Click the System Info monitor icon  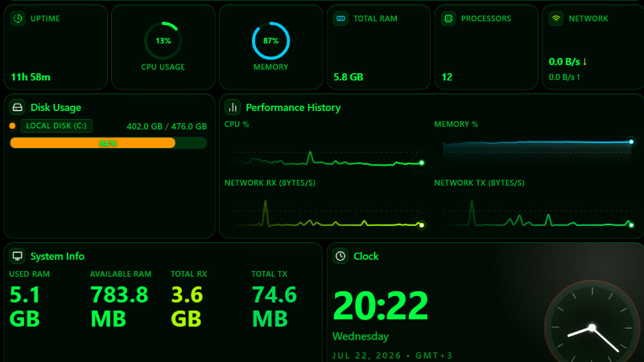(x=17, y=256)
